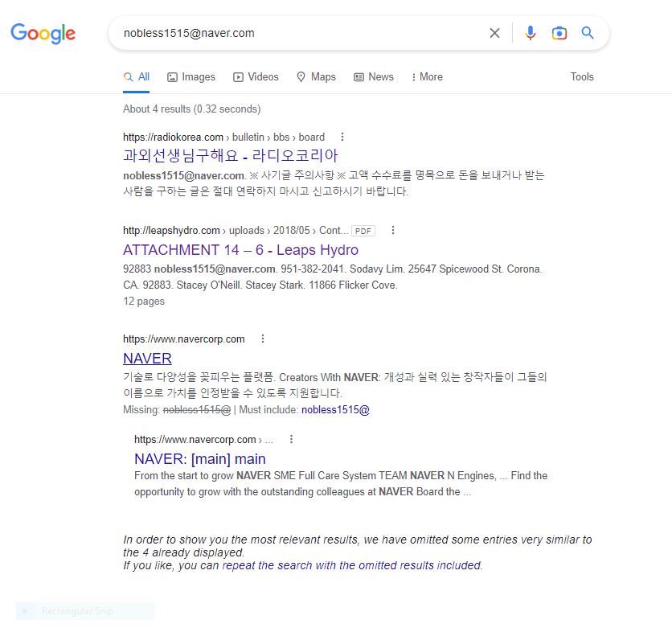
Task: Open options for NAVER main sub-result
Action: (x=291, y=439)
